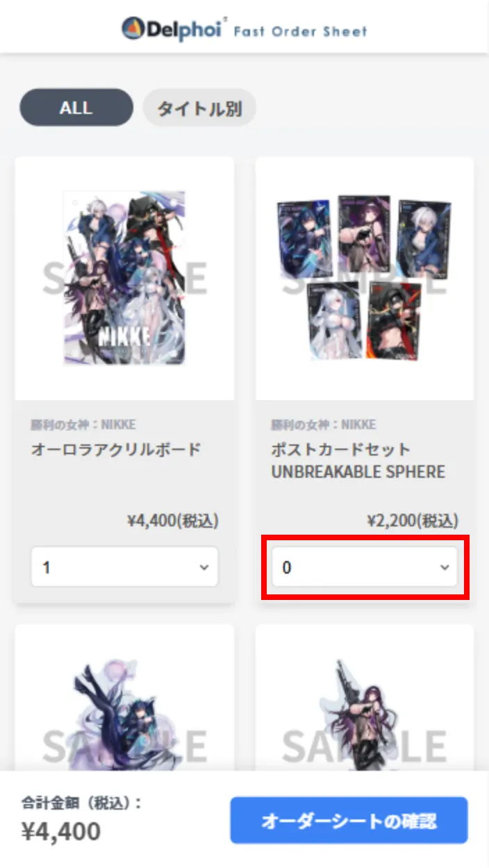Click the オーロラアクリルボード product title
The width and height of the screenshot is (489, 868).
(116, 449)
